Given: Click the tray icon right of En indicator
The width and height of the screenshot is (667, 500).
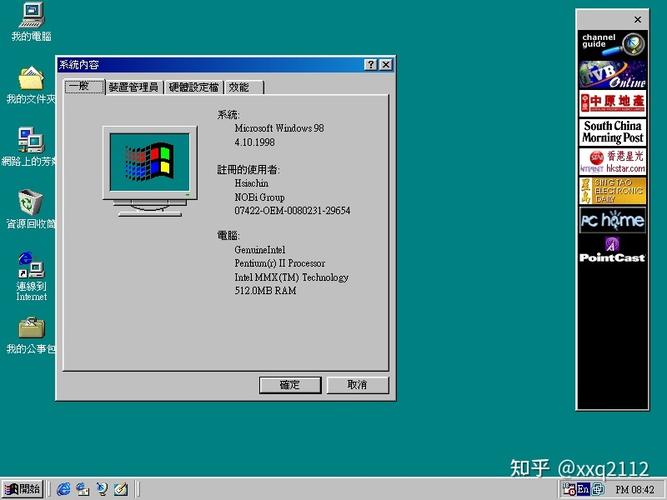Looking at the screenshot, I should pyautogui.click(x=598, y=489).
